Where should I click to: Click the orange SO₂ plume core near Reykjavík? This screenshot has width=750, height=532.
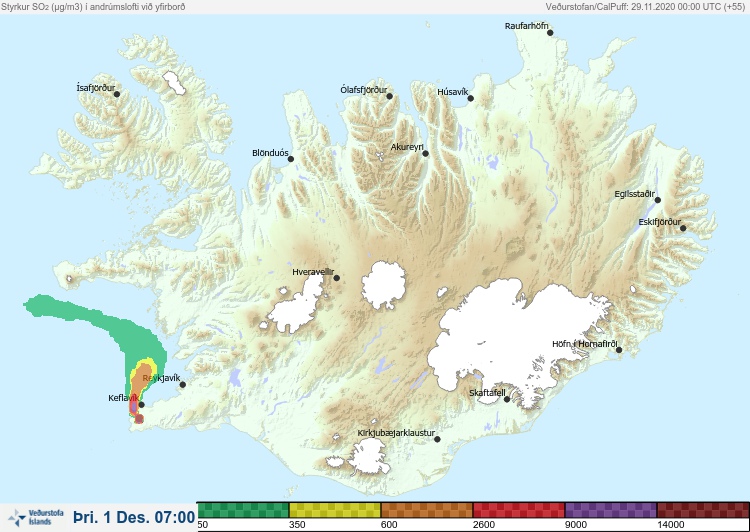141,381
